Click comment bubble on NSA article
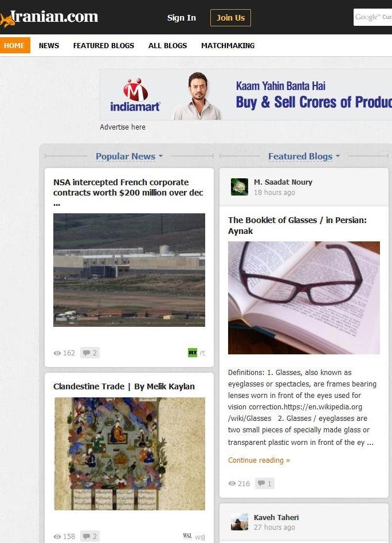 [87, 353]
